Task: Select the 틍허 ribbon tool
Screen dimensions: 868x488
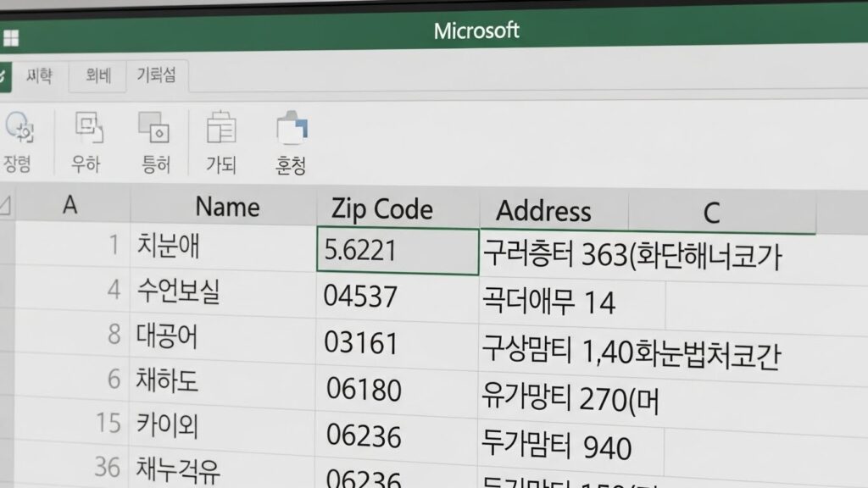Action: tap(154, 128)
